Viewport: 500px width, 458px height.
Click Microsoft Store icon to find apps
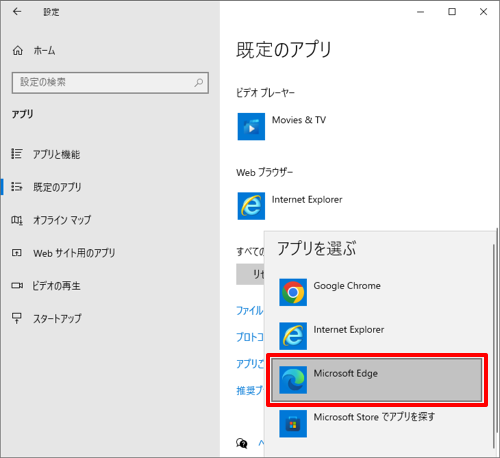(293, 424)
